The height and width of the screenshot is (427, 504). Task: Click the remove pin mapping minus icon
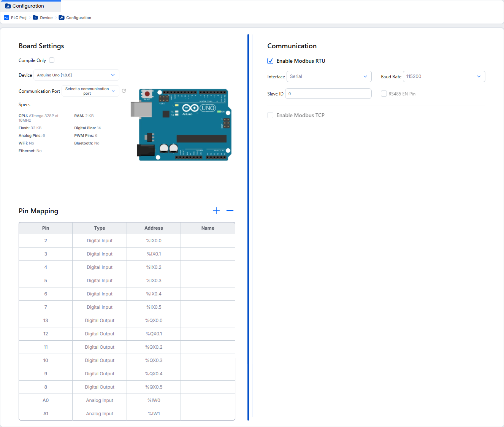[x=230, y=211]
